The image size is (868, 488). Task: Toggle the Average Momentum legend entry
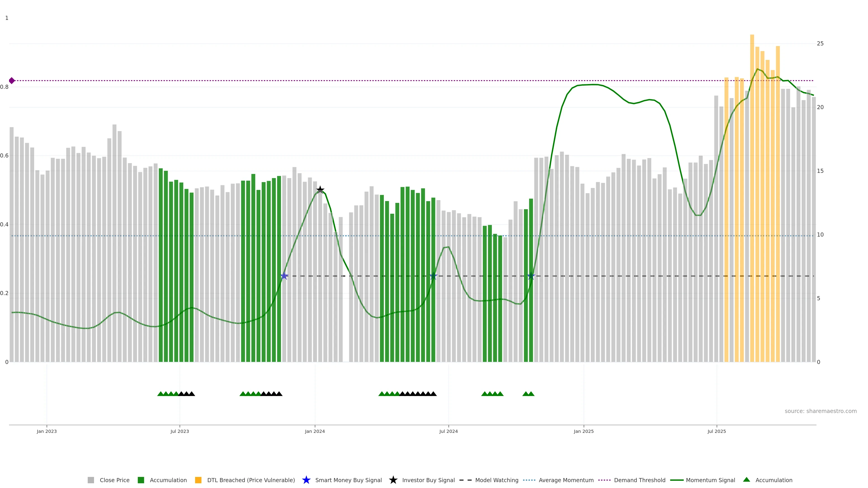point(566,480)
